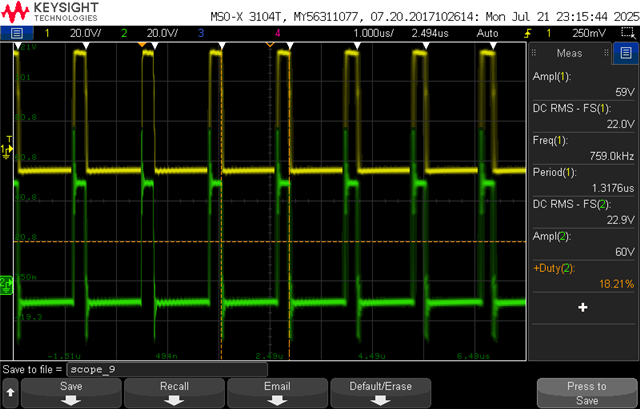Select the Period(1) measurement 1.3176us

[x=584, y=180]
